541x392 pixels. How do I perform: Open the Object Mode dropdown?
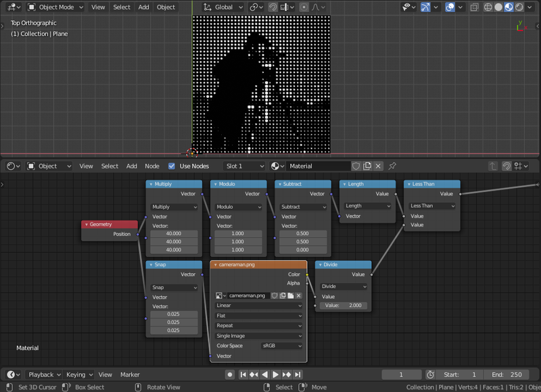55,7
